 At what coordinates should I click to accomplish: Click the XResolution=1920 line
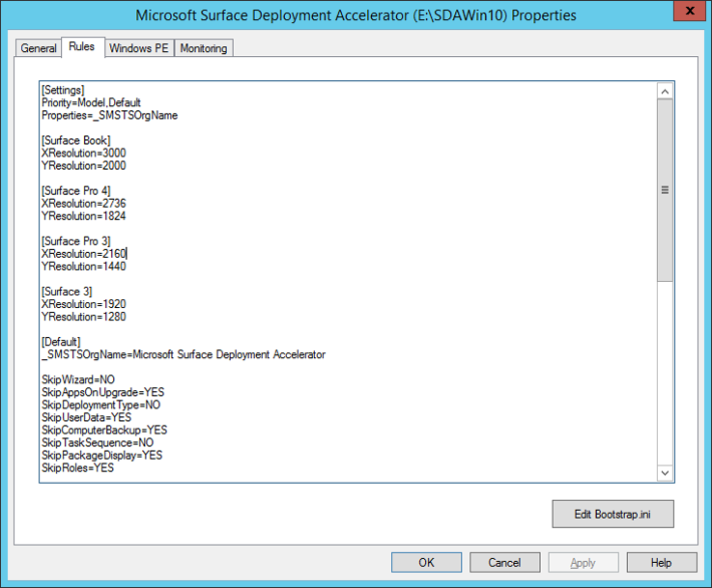coord(83,304)
